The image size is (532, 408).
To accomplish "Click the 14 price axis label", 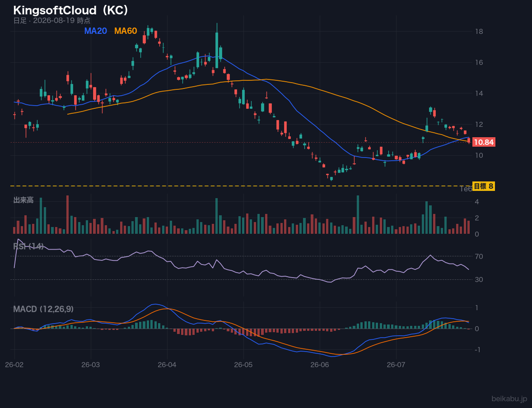I will [479, 93].
